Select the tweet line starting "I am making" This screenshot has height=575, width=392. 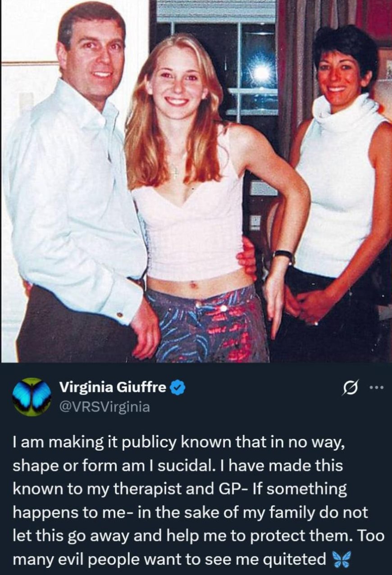coord(179,442)
